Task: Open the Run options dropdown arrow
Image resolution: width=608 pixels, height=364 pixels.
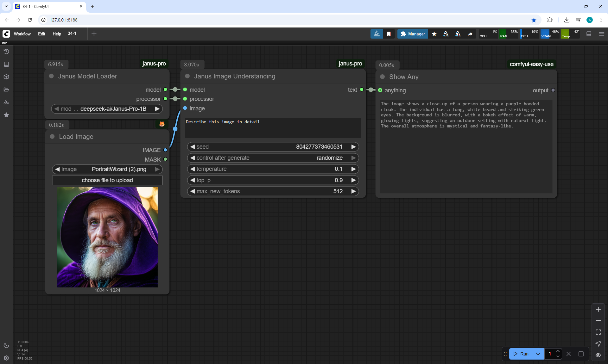Action: click(538, 354)
